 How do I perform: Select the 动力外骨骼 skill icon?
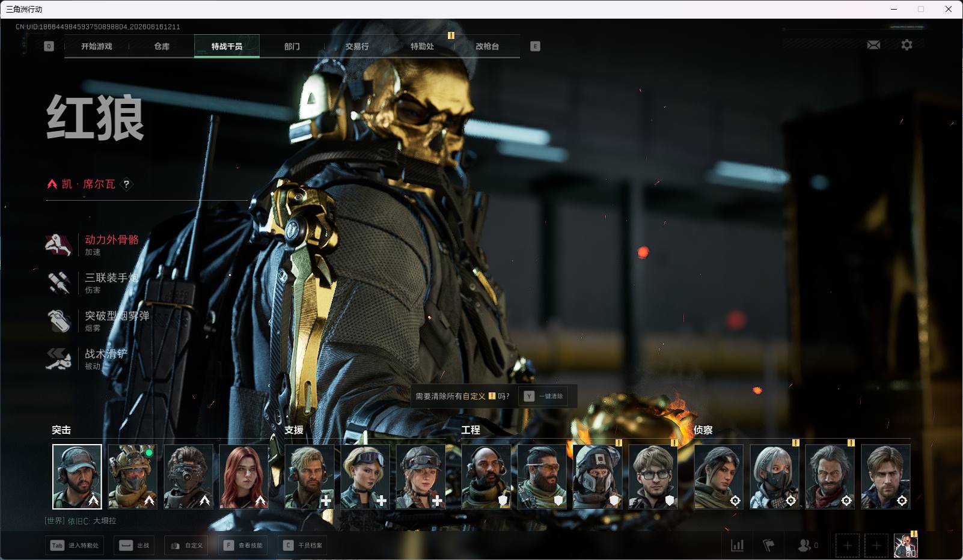click(59, 245)
